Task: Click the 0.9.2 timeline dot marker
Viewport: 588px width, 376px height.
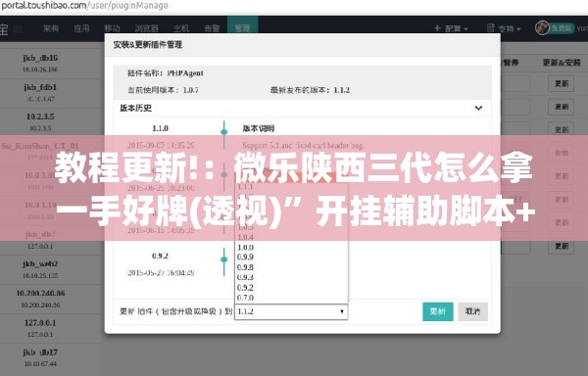Action: point(224,259)
